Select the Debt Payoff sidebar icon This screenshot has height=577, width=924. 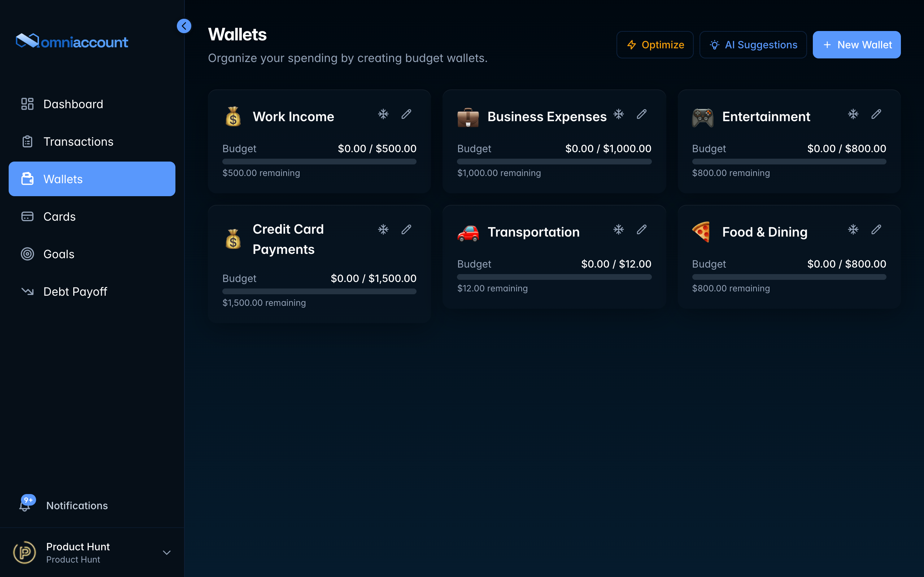tap(27, 291)
